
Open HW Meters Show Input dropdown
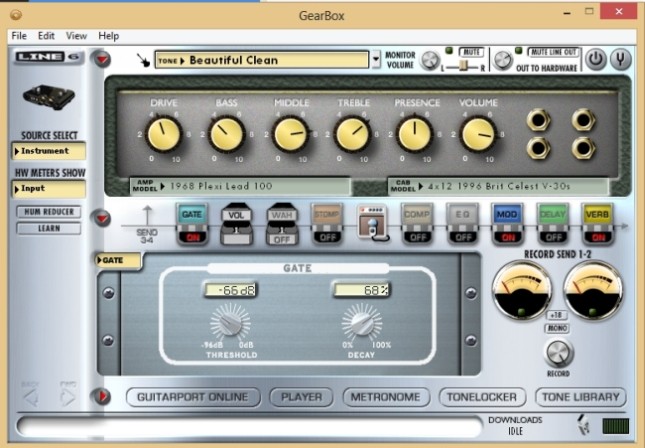click(x=49, y=188)
